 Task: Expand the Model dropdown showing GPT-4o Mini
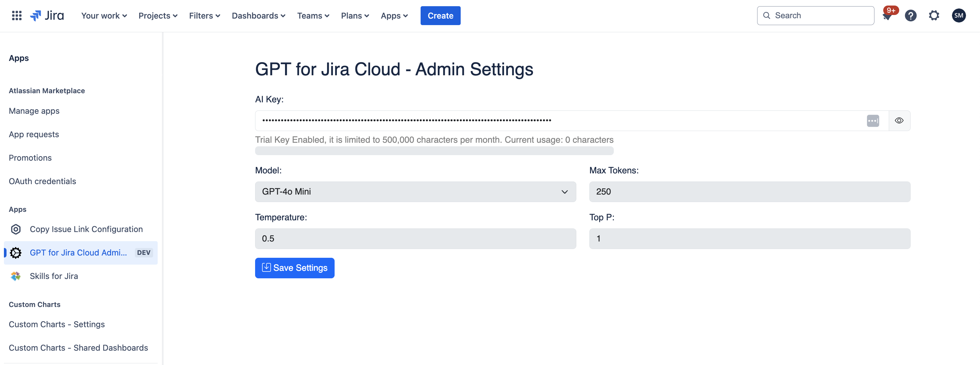(415, 192)
